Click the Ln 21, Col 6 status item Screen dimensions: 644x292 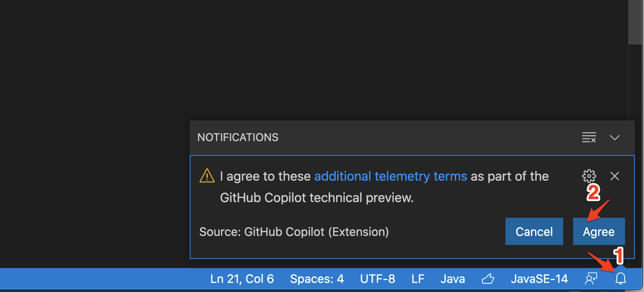[242, 278]
